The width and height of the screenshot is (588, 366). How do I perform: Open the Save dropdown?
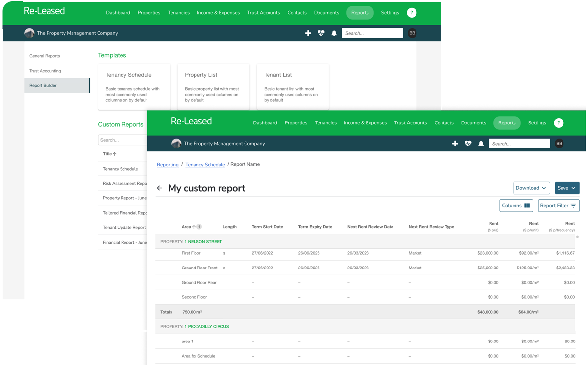point(567,188)
